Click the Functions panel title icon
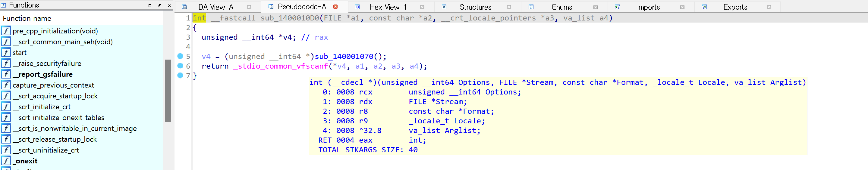This screenshot has width=868, height=170. 4,5
